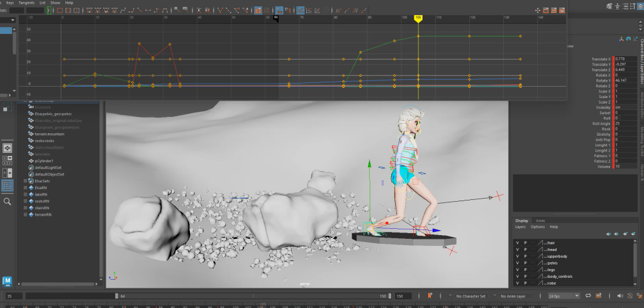The height and width of the screenshot is (308, 644).
Task: Click the create new layer icon
Action: pyautogui.click(x=625, y=234)
